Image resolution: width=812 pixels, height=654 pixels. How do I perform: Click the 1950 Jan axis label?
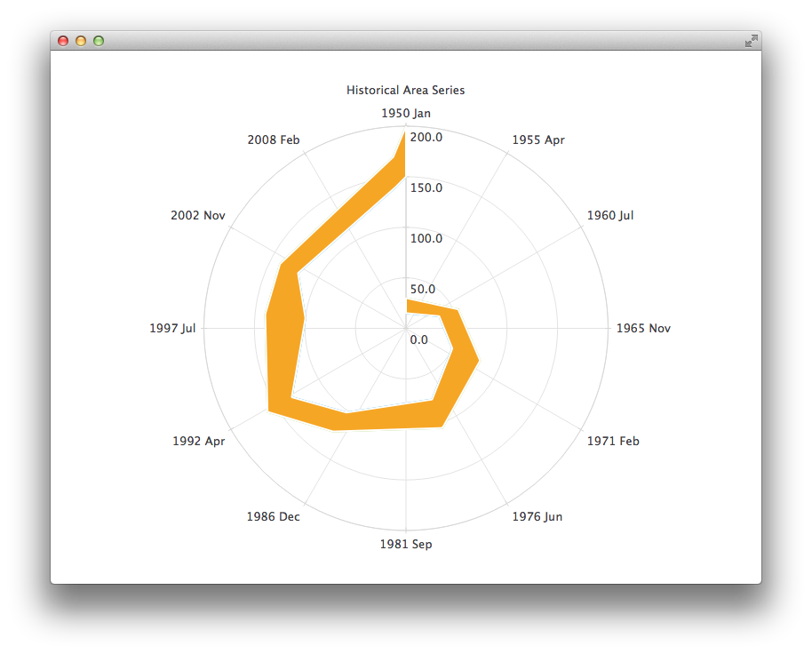407,113
